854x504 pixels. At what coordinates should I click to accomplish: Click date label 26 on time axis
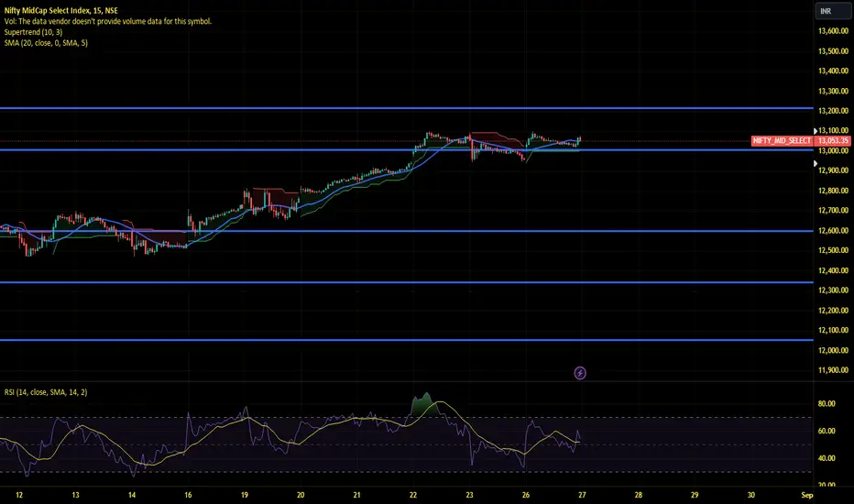526,495
